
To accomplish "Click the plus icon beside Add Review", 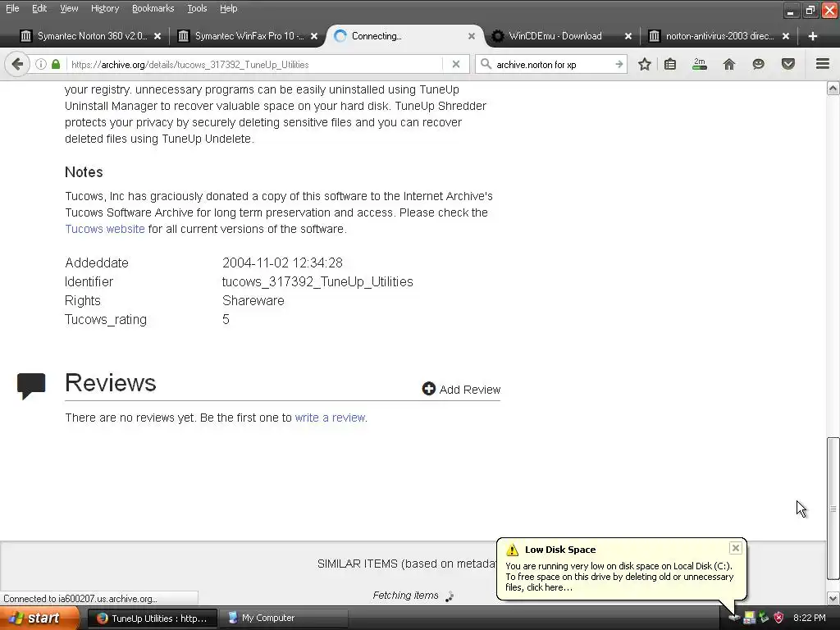I will click(x=428, y=389).
